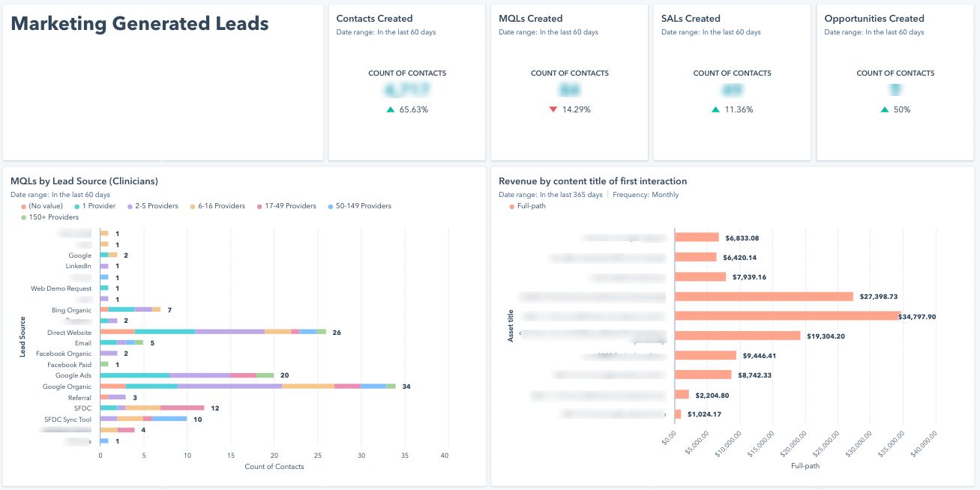The image size is (980, 490).
Task: Click the Referral lead source label
Action: 79,398
